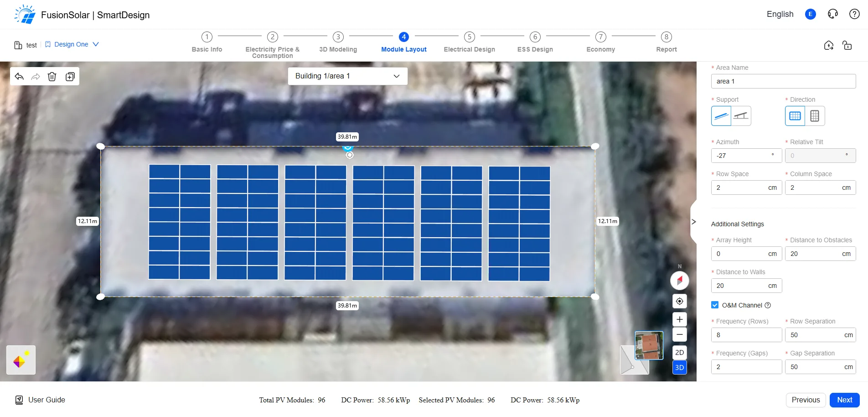The width and height of the screenshot is (868, 417).
Task: Select the flat-mount Support option
Action: (x=721, y=116)
